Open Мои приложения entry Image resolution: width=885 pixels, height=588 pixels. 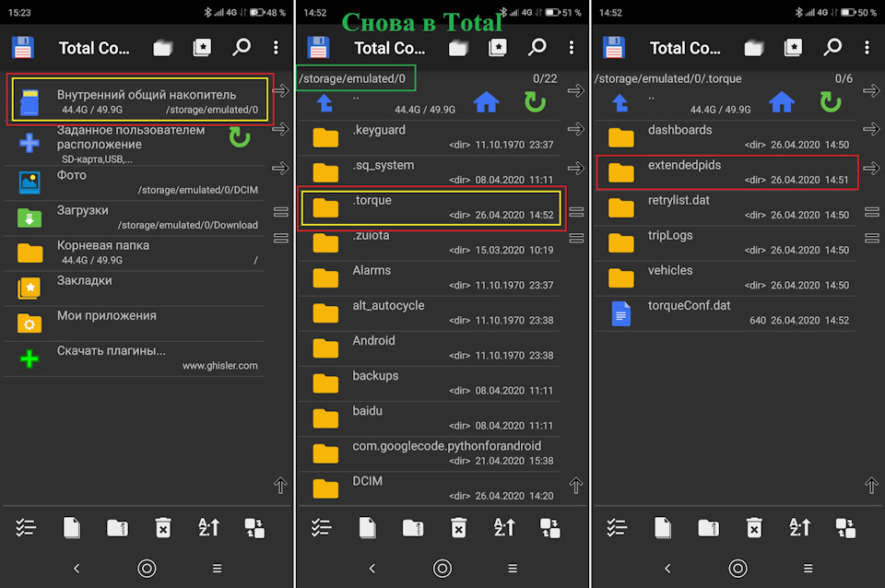pyautogui.click(x=135, y=323)
